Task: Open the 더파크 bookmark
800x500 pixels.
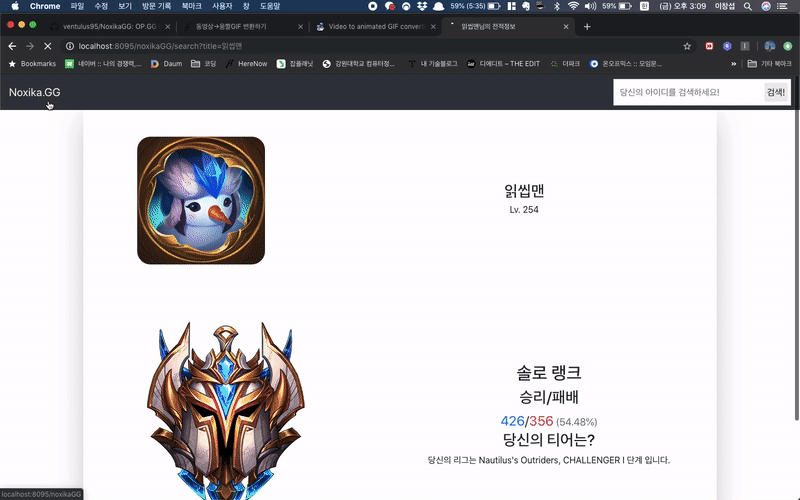Action: pyautogui.click(x=565, y=64)
